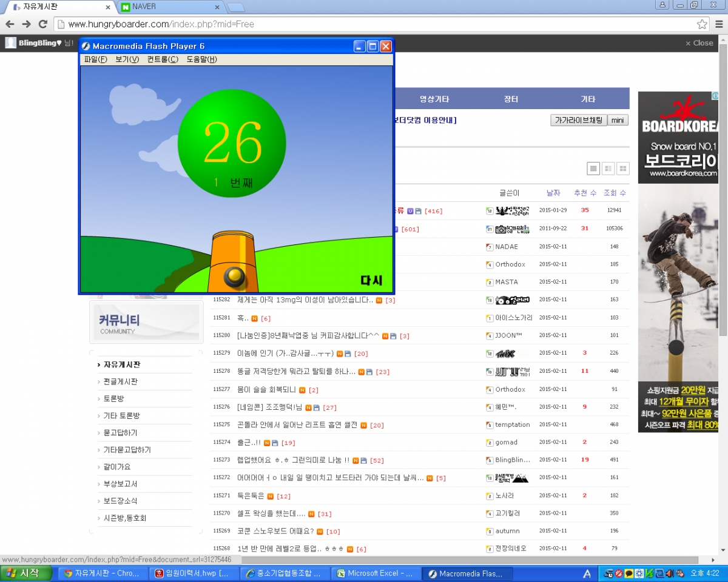Viewport: 728px width, 582px height.
Task: Open the 도움말(H) menu in Flash Player
Action: (201, 59)
